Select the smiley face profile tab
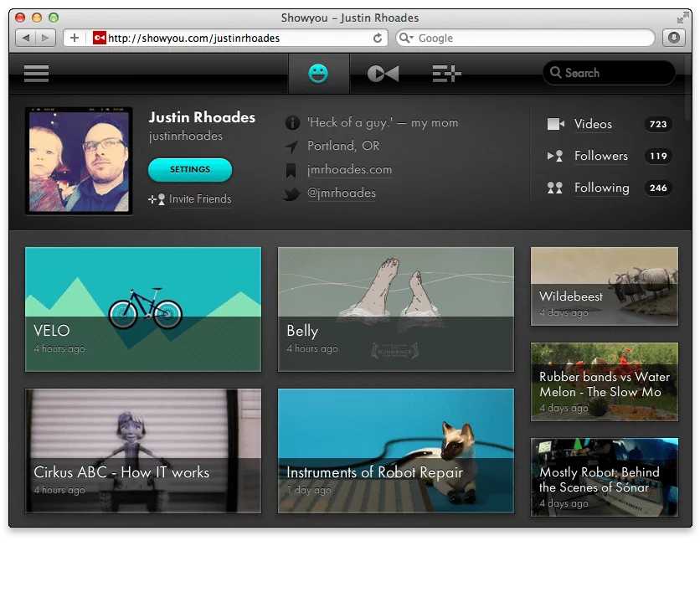 (318, 74)
